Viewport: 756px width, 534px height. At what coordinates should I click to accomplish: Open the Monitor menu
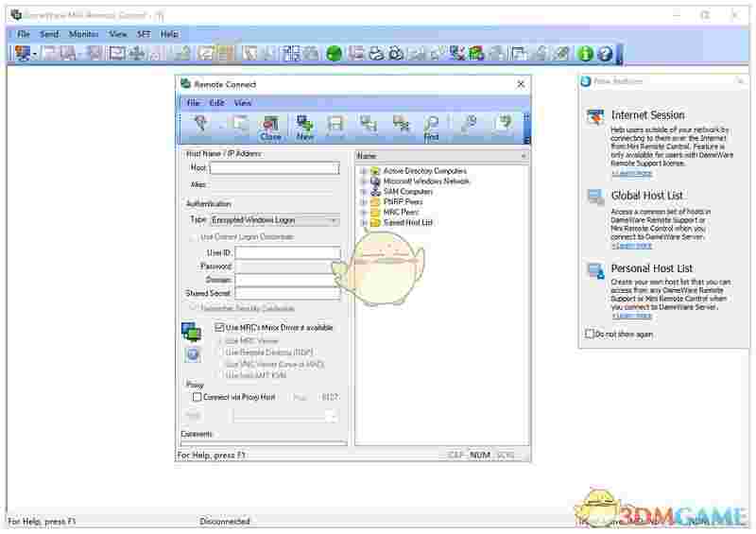(x=83, y=34)
